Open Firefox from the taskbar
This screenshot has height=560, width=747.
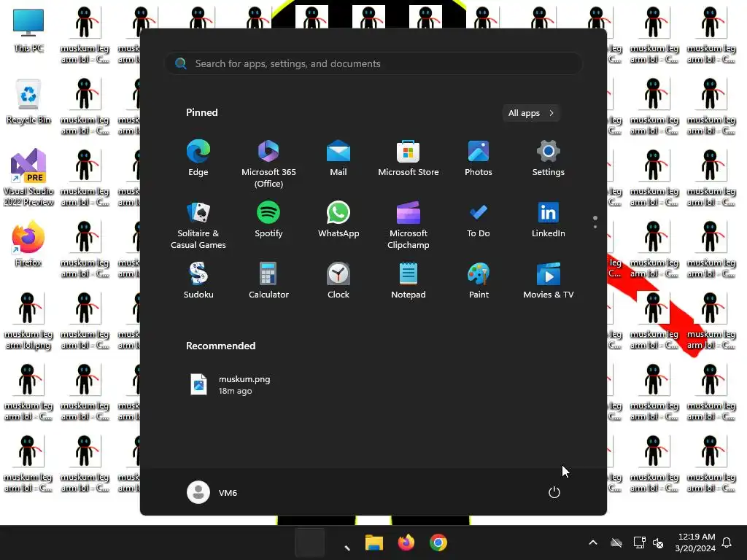[406, 542]
